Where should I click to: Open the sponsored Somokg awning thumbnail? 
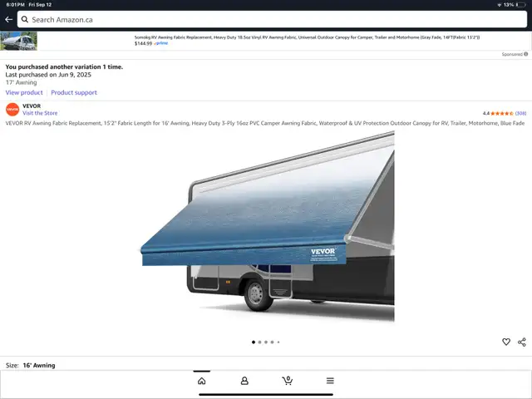click(x=18, y=41)
